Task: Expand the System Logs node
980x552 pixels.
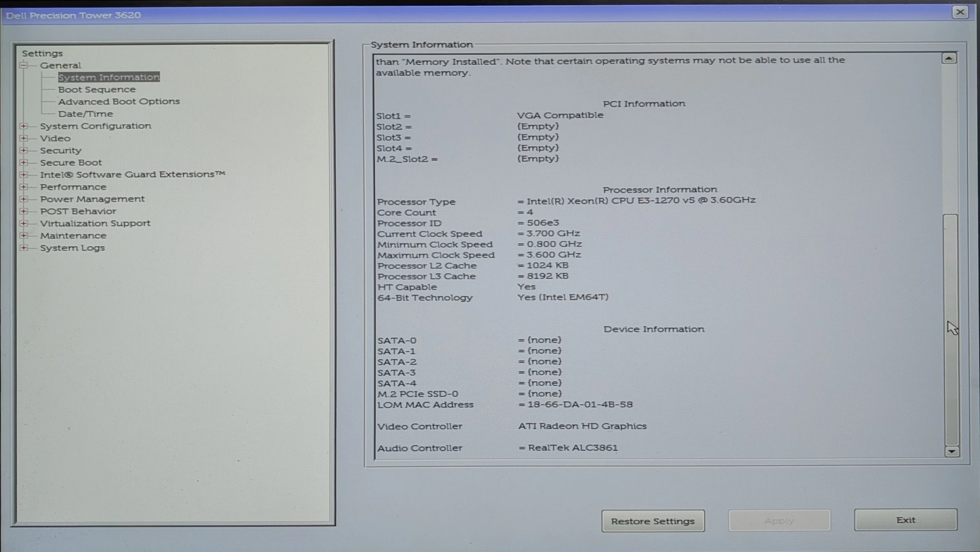Action: [24, 248]
